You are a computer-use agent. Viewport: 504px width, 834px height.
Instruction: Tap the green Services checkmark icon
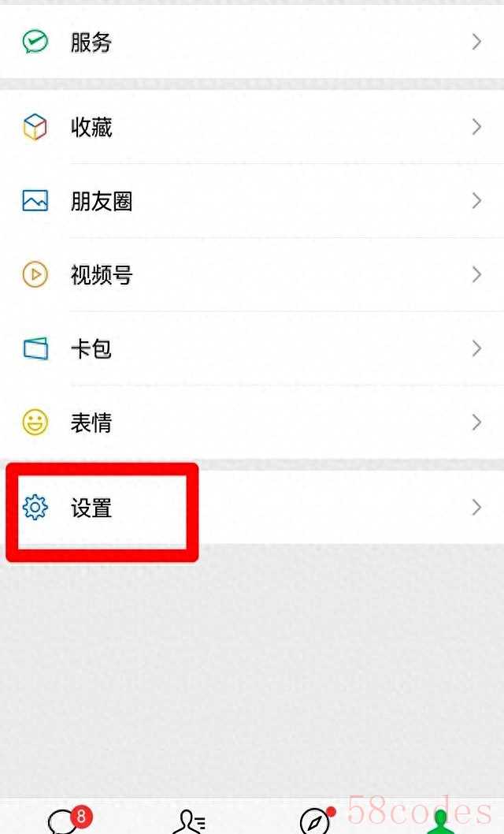pos(35,42)
